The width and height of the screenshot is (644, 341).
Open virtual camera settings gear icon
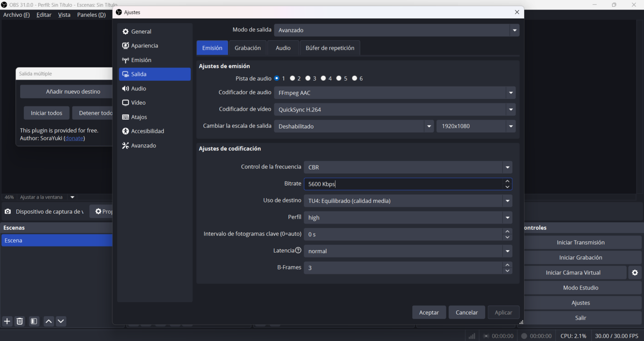635,273
